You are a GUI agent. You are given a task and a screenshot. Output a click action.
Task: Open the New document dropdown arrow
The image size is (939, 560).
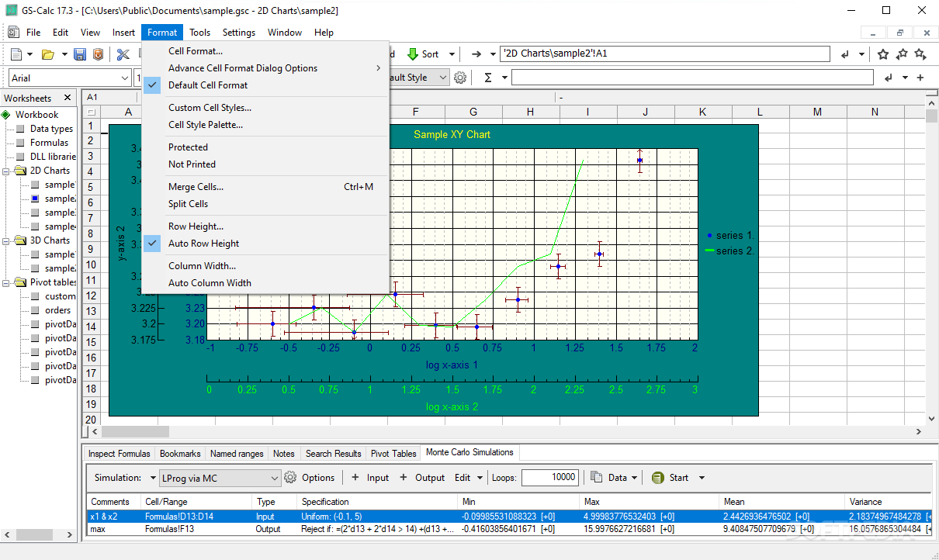coord(30,54)
